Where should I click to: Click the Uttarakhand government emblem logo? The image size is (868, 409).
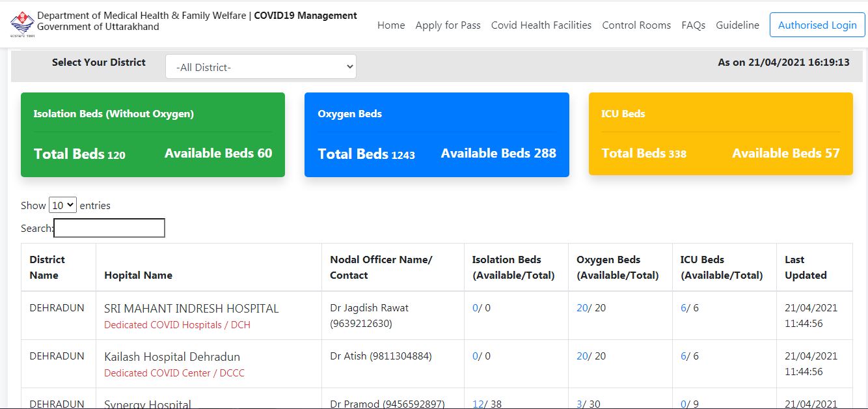pos(22,23)
